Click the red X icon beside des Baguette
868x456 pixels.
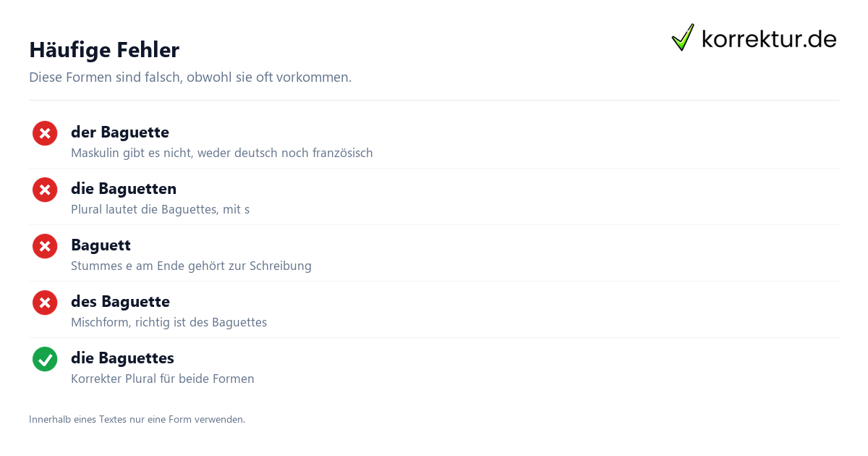point(45,303)
